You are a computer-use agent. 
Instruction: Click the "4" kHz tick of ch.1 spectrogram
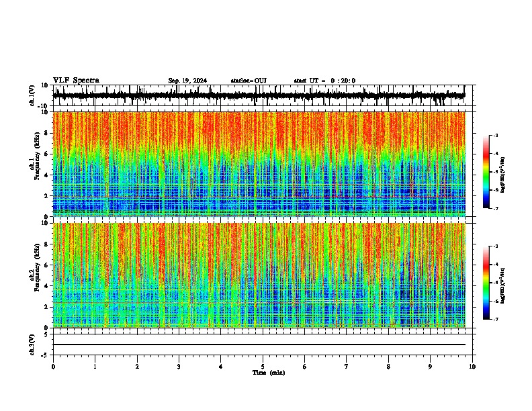(46, 175)
